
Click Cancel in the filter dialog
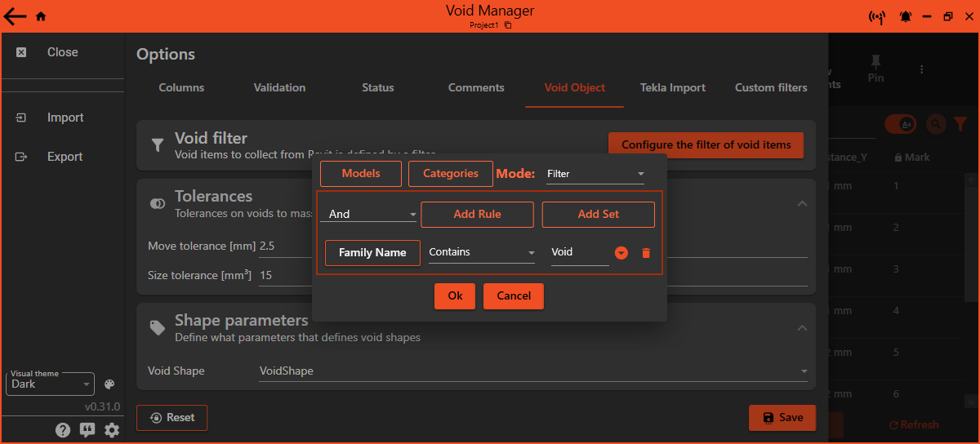[514, 296]
